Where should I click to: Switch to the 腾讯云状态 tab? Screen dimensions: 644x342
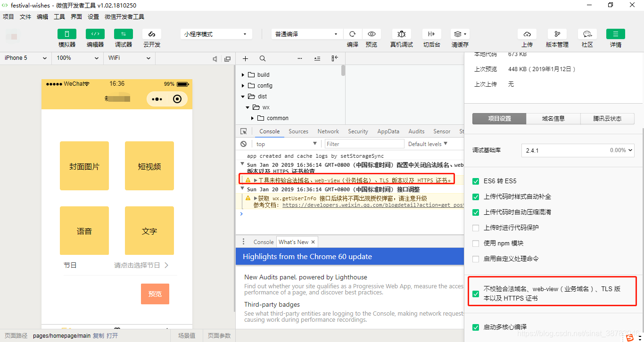pos(607,118)
